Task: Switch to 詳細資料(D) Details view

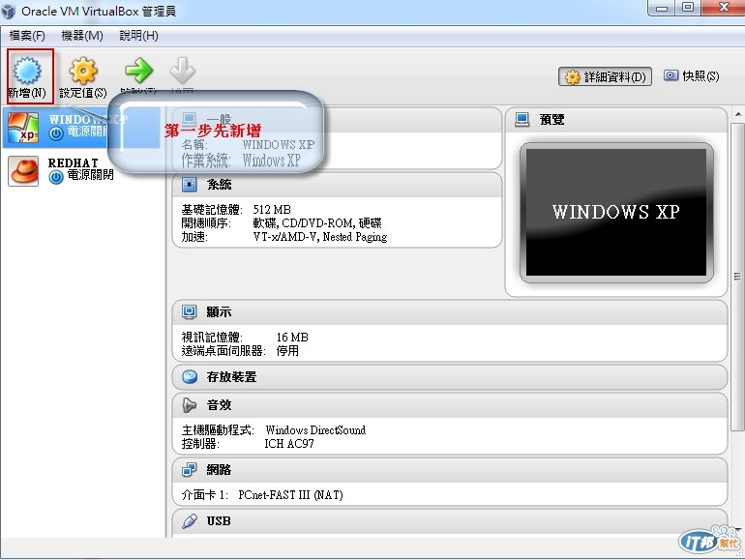Action: [x=606, y=76]
